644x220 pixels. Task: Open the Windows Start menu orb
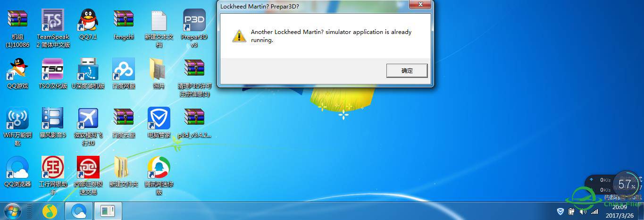(x=12, y=211)
